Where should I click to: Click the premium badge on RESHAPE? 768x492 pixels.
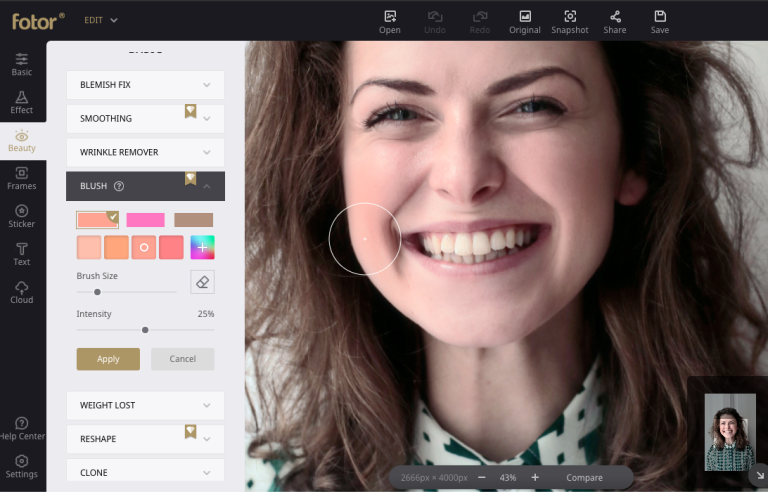(191, 432)
